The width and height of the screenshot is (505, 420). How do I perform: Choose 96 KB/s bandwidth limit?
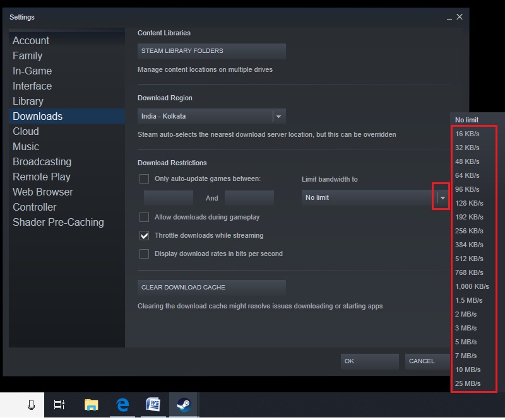tap(467, 189)
